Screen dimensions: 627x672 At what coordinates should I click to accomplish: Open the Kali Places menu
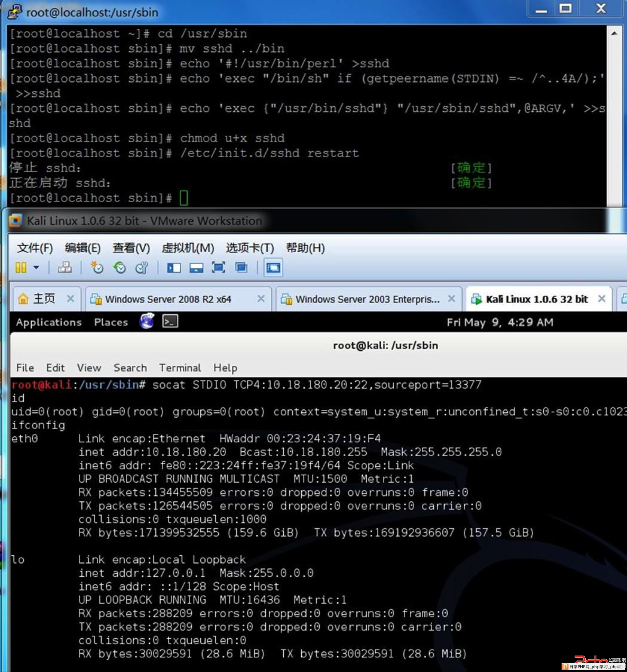[111, 322]
